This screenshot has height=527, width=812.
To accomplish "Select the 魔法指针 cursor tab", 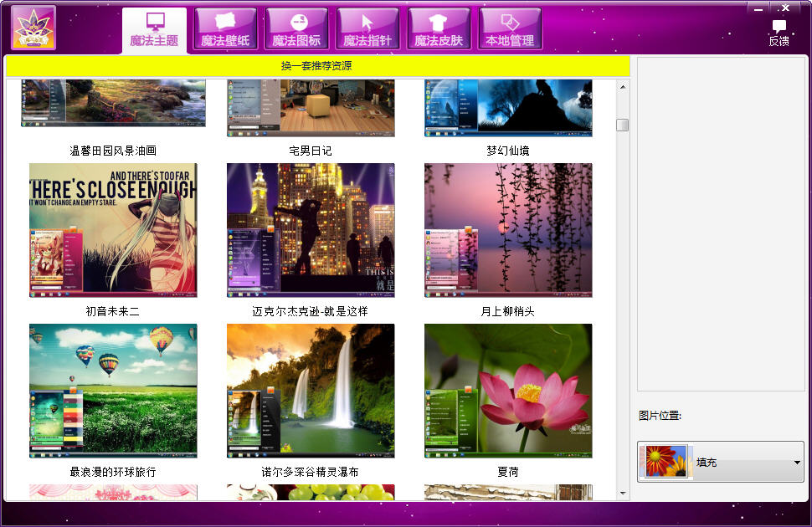I will tap(367, 29).
